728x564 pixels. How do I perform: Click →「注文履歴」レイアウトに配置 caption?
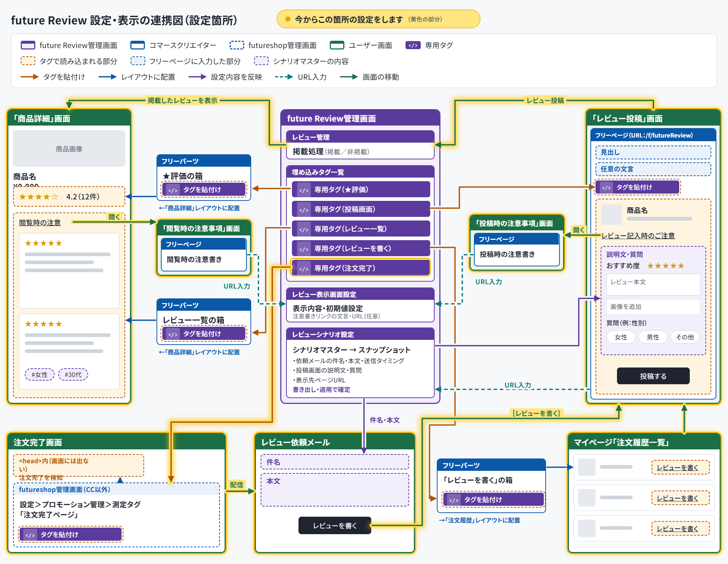click(x=479, y=520)
